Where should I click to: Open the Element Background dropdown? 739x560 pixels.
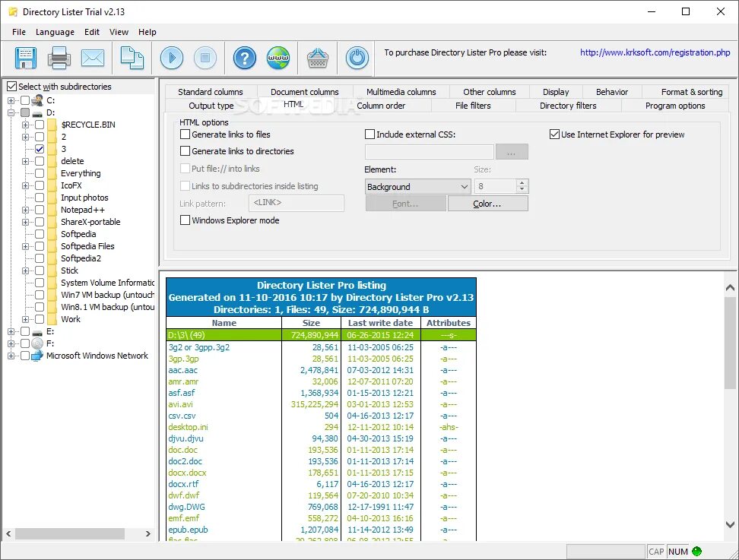click(417, 186)
